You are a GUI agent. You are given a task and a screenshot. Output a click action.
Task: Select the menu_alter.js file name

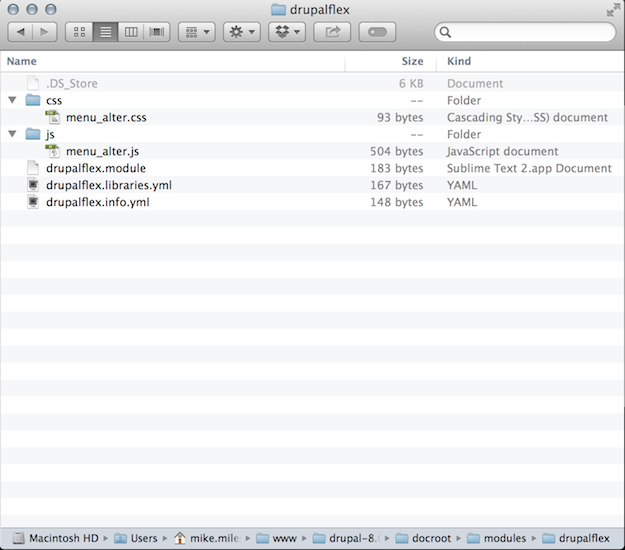click(102, 151)
